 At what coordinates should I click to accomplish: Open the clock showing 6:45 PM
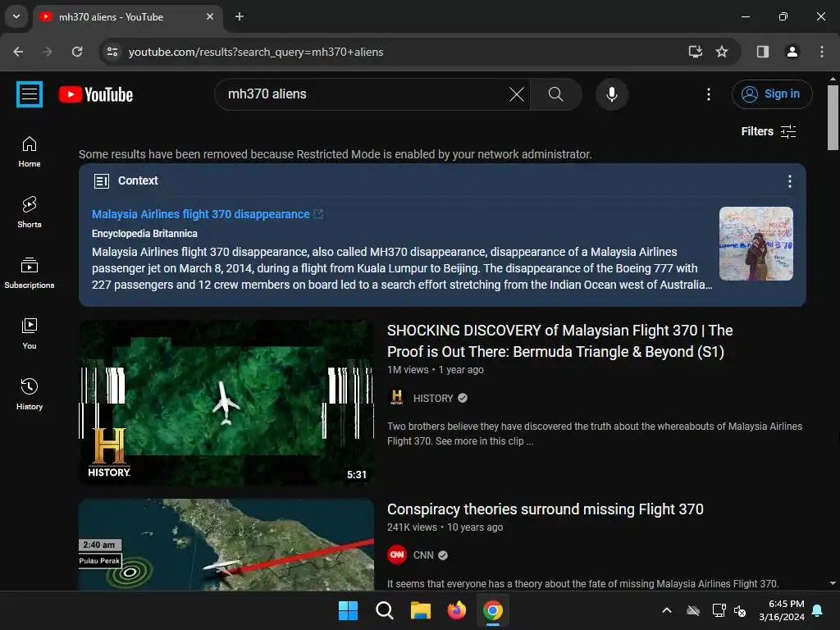tap(782, 610)
